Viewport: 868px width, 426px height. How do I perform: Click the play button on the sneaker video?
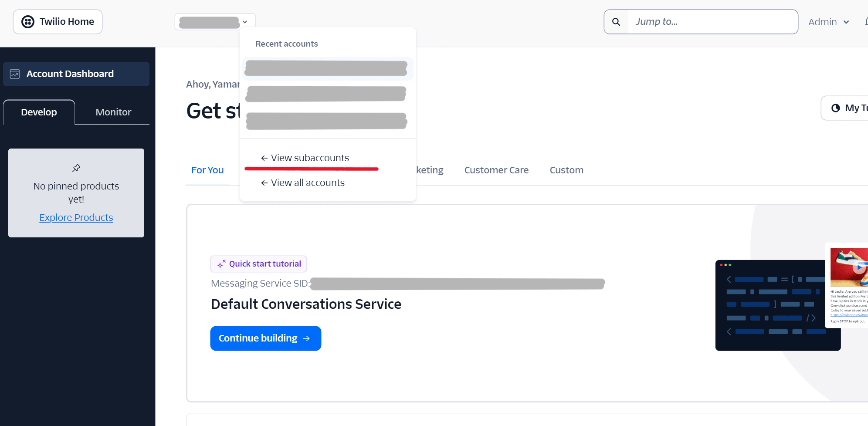pos(859,267)
